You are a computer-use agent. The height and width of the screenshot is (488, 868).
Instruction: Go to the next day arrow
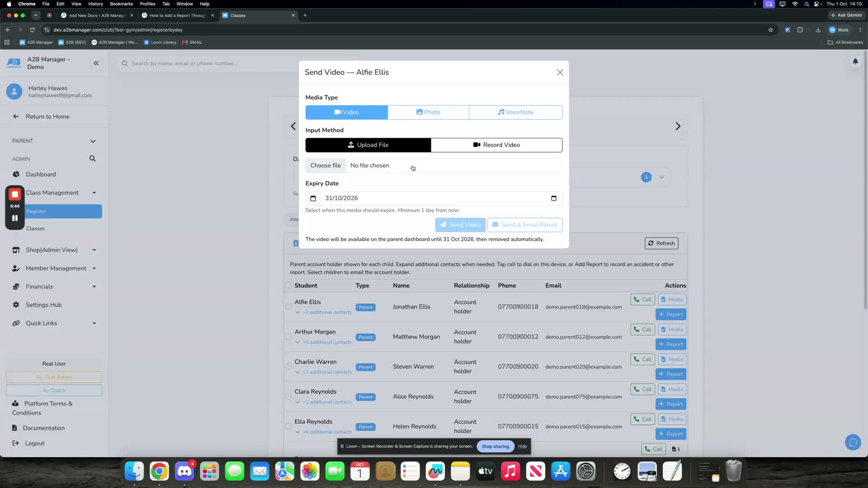tap(678, 126)
